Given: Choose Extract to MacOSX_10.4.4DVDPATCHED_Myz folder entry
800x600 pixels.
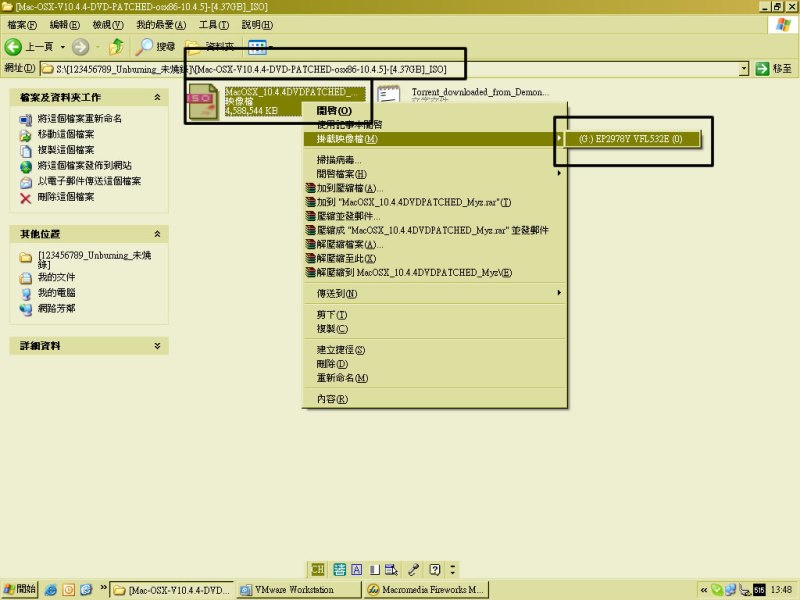Looking at the screenshot, I should point(435,272).
